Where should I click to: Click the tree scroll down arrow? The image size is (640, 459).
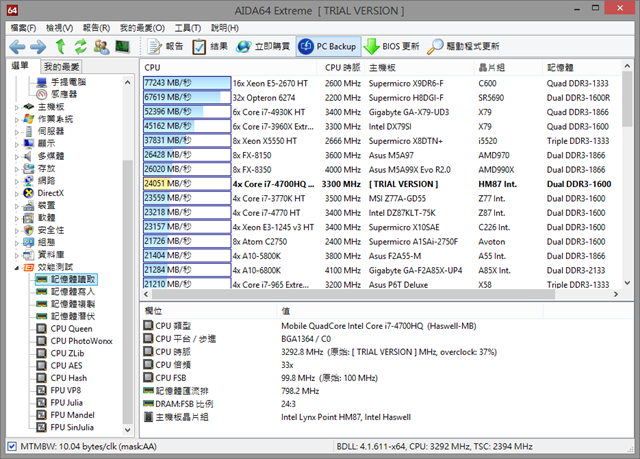[127, 430]
